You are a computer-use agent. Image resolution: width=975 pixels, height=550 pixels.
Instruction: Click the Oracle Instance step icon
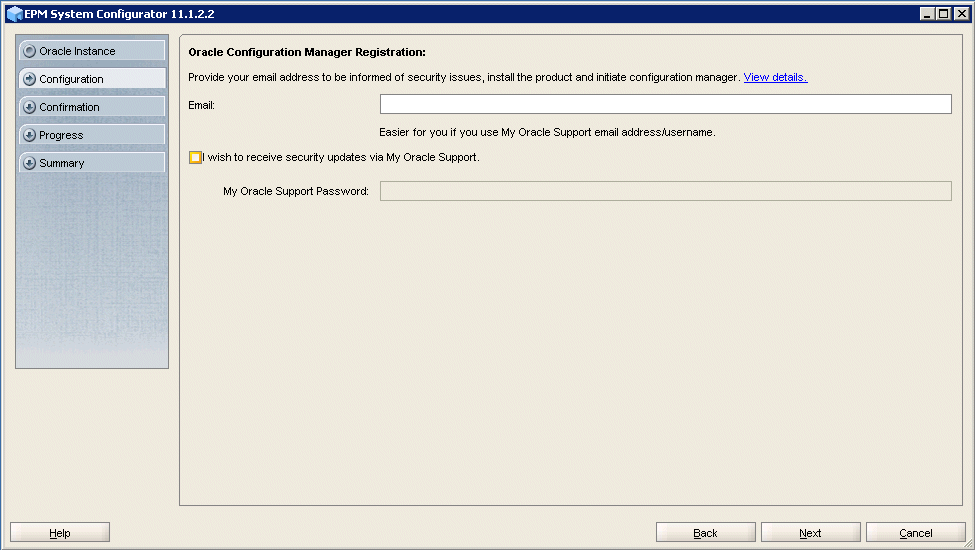(x=29, y=51)
